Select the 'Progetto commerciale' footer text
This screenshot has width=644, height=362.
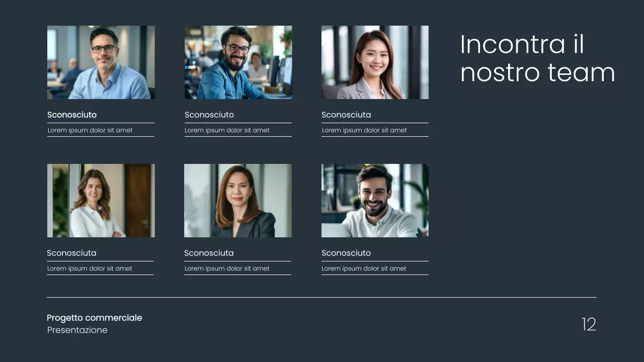pos(95,318)
